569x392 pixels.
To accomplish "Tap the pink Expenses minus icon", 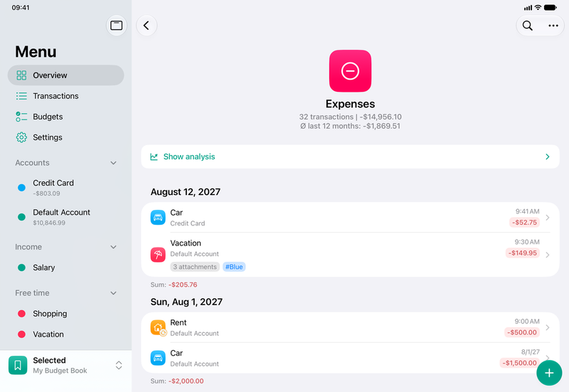I will [x=350, y=70].
